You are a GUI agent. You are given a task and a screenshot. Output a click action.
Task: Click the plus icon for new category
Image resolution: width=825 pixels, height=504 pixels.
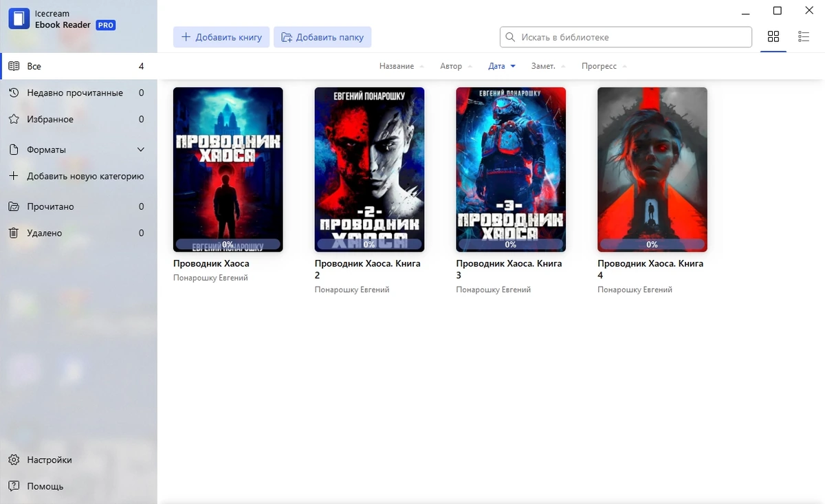tap(14, 177)
